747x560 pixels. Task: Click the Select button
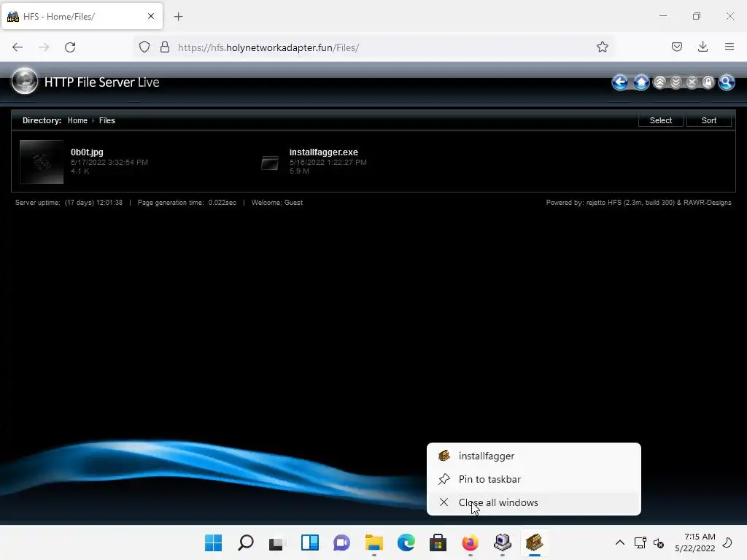click(x=661, y=120)
